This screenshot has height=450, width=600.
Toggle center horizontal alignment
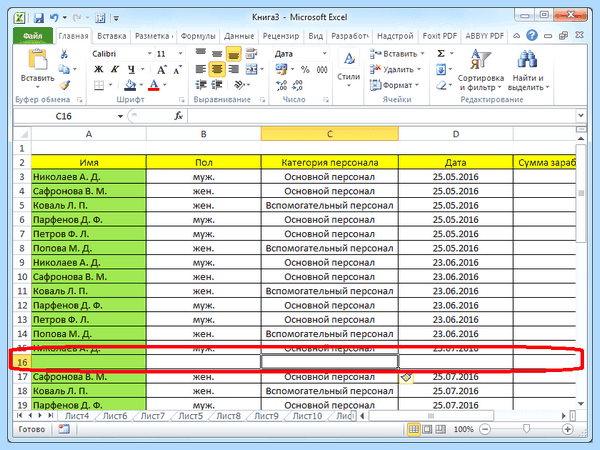click(217, 69)
